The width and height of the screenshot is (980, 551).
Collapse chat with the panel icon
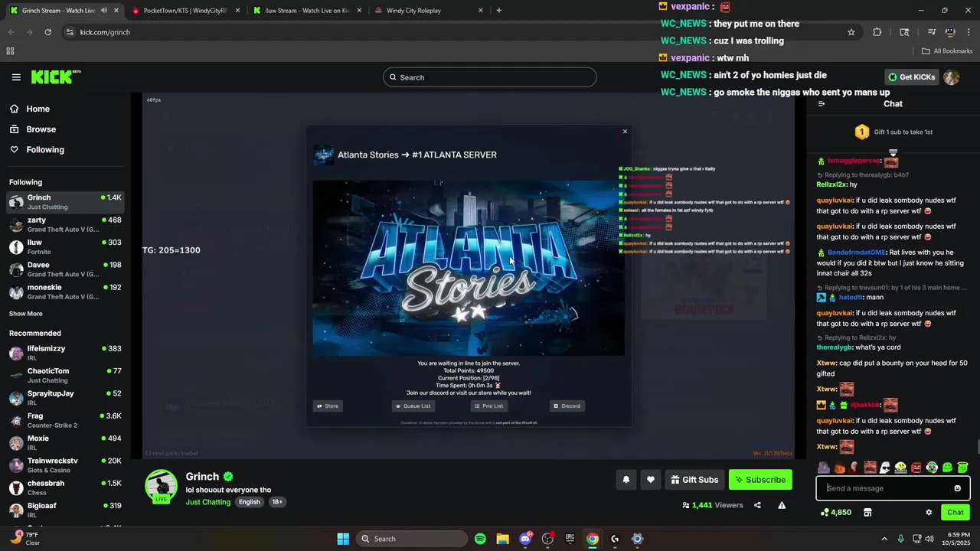tap(822, 104)
